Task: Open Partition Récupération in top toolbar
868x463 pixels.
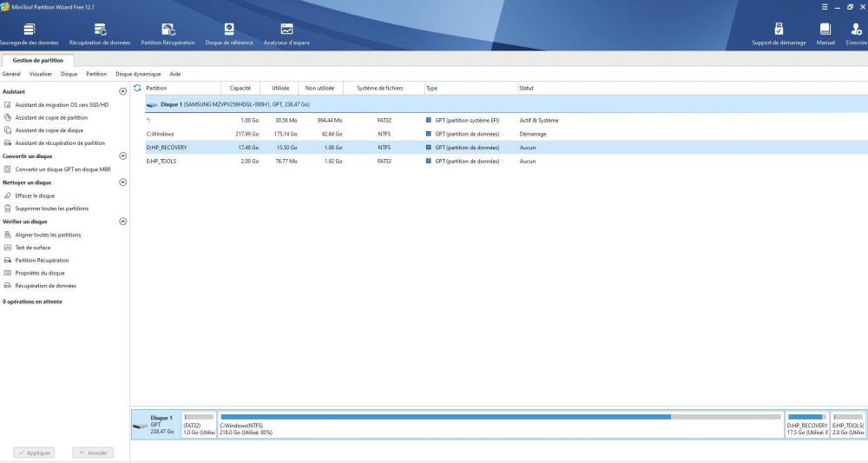Action: pos(168,32)
